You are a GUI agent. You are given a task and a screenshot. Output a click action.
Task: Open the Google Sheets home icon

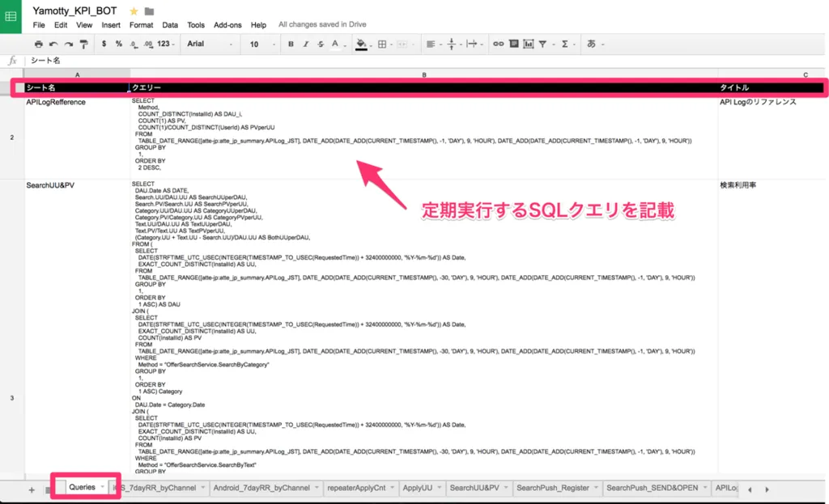[11, 16]
